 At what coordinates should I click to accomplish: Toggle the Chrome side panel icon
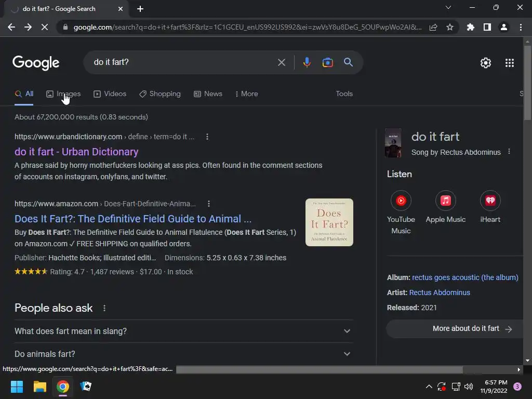coord(487,27)
